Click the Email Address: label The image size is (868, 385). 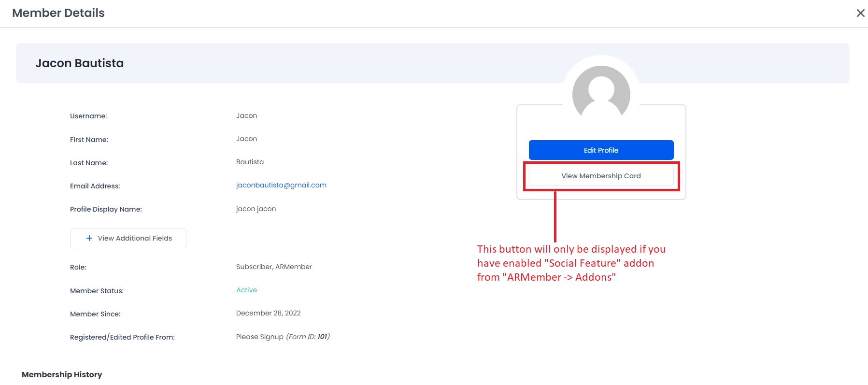[x=95, y=186]
